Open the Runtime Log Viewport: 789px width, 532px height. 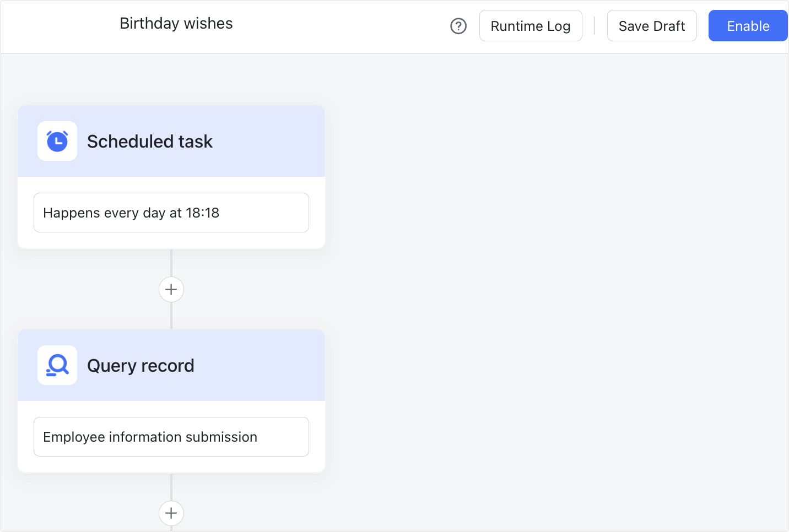(x=531, y=25)
